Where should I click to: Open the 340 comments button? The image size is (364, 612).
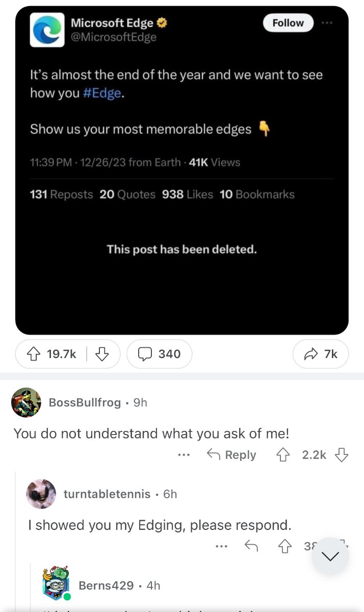point(159,354)
